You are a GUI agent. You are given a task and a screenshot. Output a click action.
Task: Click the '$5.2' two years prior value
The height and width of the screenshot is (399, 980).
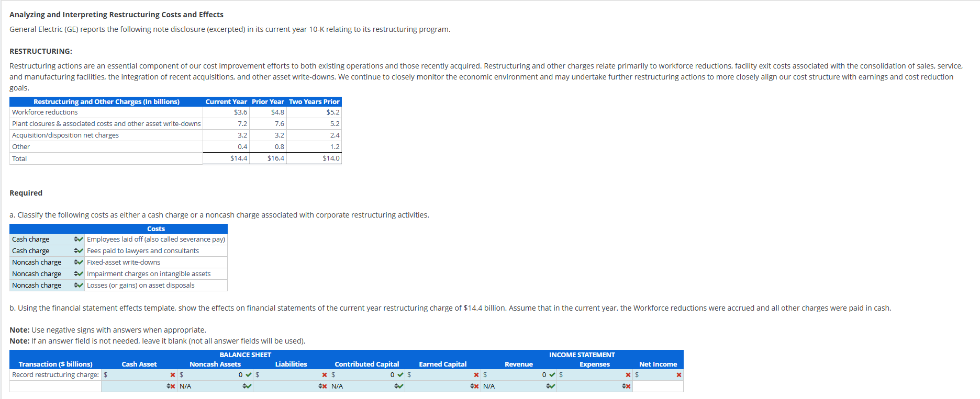click(x=333, y=112)
